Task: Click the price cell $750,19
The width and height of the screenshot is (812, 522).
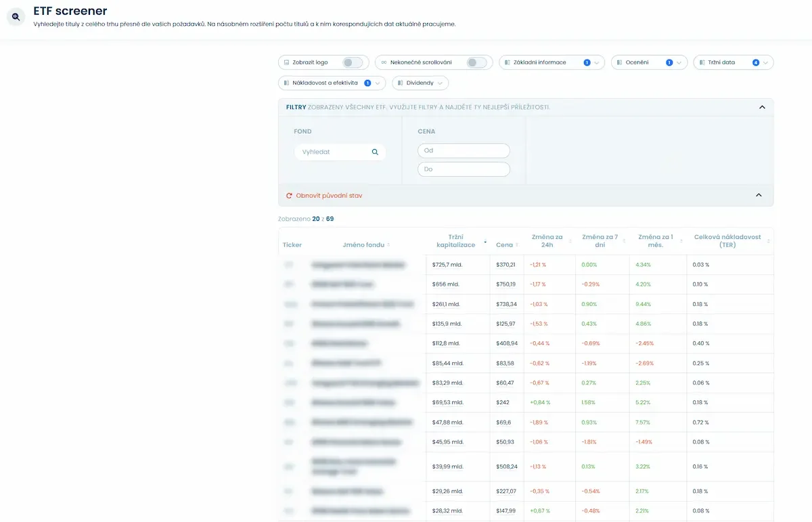Action: coord(505,284)
